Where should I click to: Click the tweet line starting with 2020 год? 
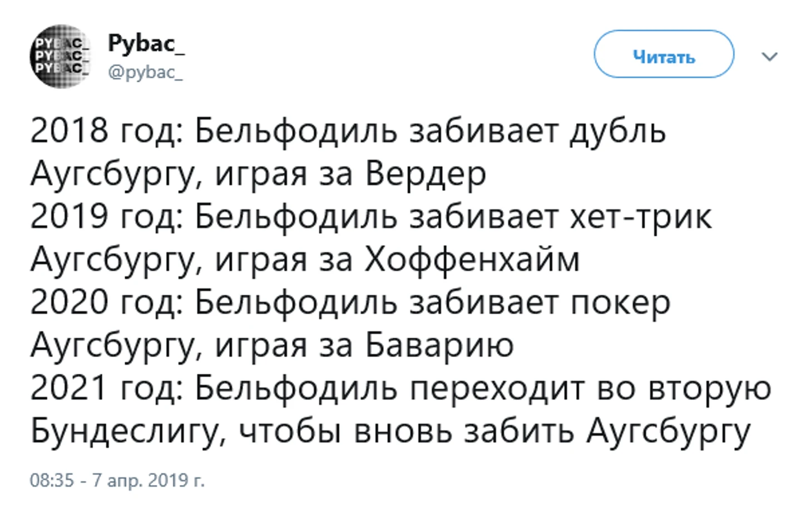click(x=350, y=303)
